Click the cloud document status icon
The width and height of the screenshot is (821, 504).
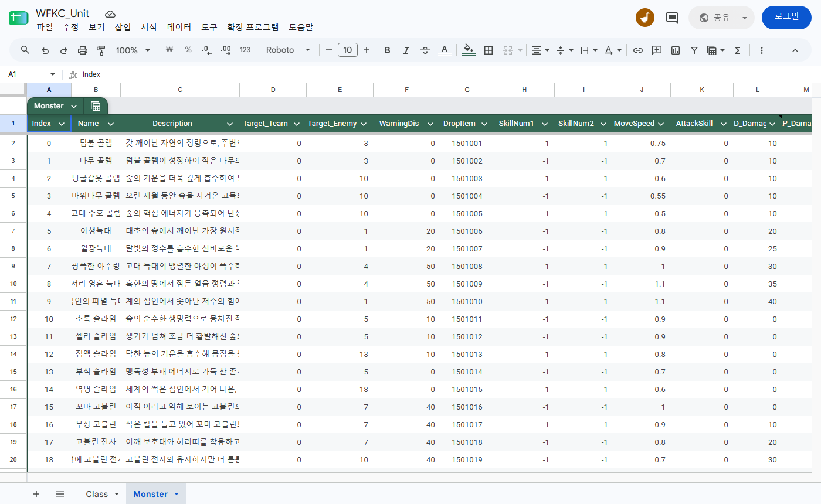[x=110, y=14]
